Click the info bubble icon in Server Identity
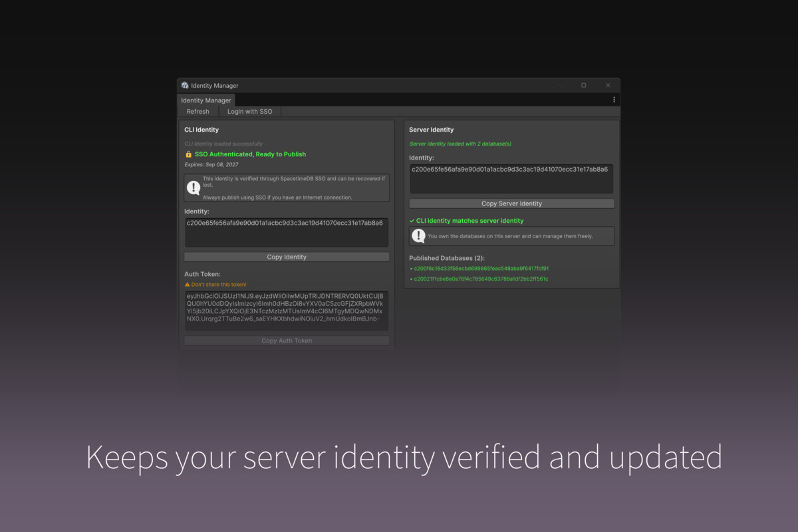Screen dimensions: 798x532 pyautogui.click(x=418, y=236)
